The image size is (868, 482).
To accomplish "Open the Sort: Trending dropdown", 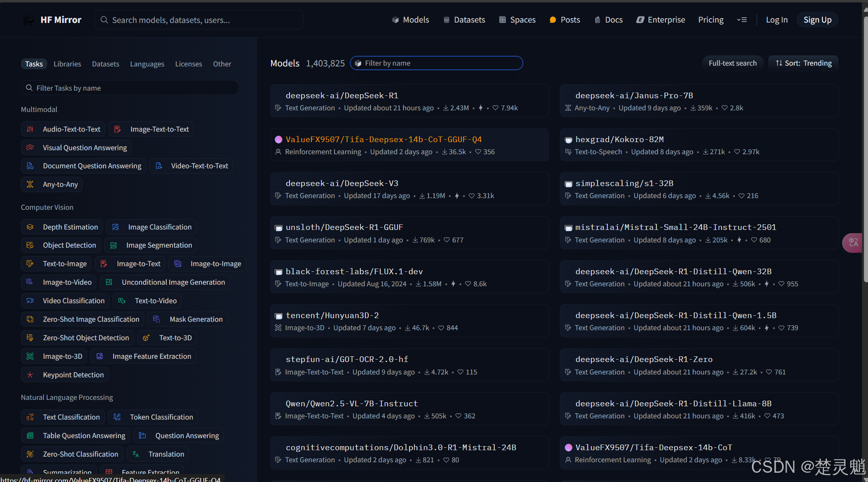I will click(x=804, y=63).
